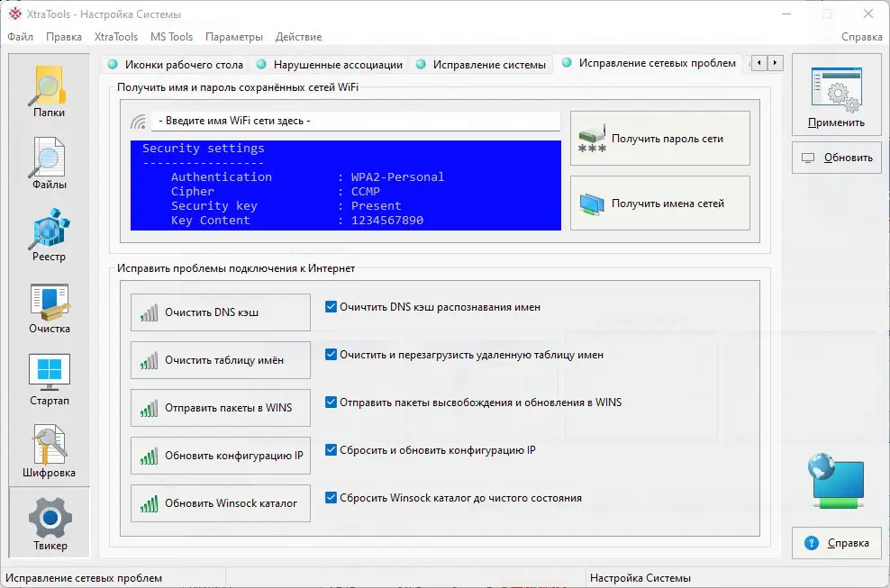The image size is (890, 588).
Task: Open the MS Tools menu
Action: coord(171,37)
